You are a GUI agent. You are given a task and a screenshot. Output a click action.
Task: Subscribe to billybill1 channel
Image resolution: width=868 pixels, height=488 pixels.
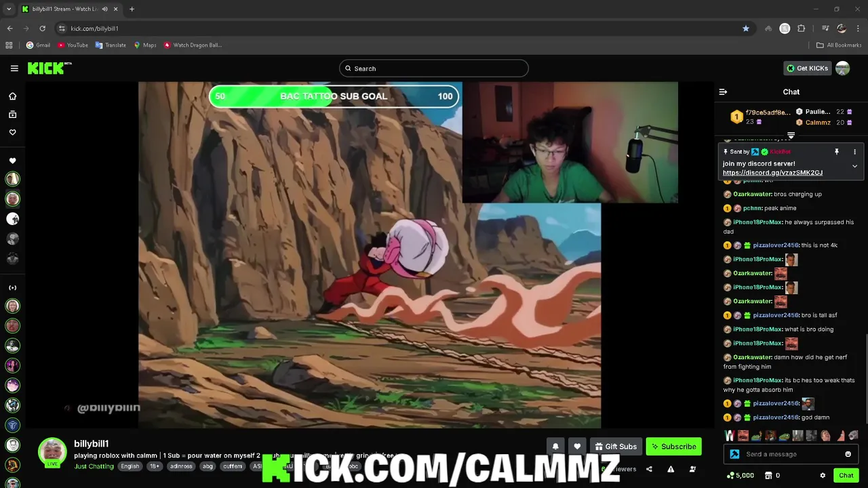point(673,447)
